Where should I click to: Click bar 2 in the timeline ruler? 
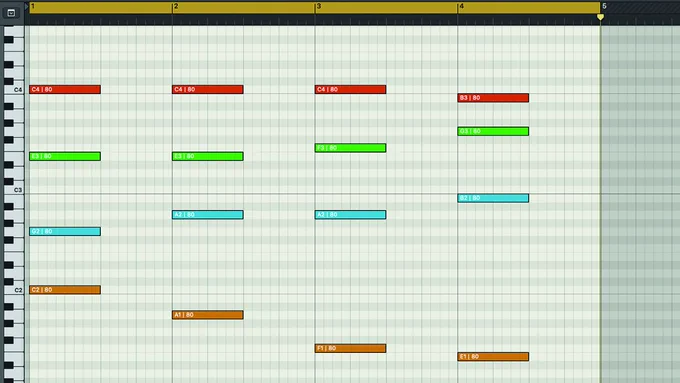click(176, 6)
